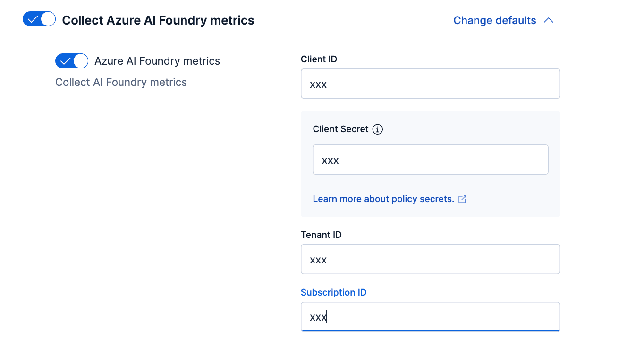This screenshot has width=644, height=338.
Task: Select the Tenant ID text field
Action: pos(430,259)
